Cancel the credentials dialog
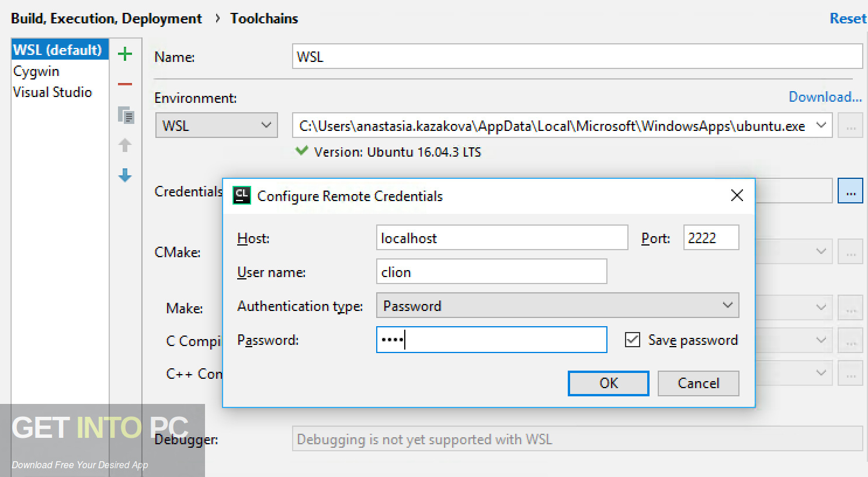This screenshot has width=868, height=477. coord(698,383)
